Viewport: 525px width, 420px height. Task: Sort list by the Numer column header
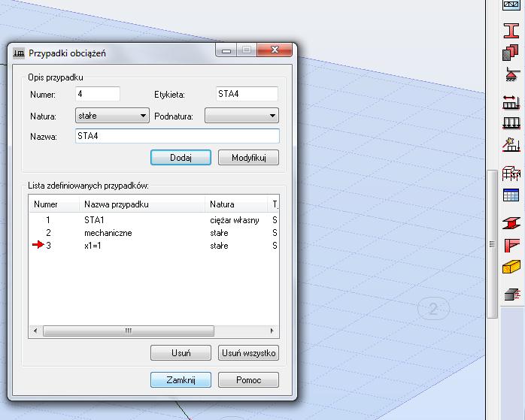54,204
